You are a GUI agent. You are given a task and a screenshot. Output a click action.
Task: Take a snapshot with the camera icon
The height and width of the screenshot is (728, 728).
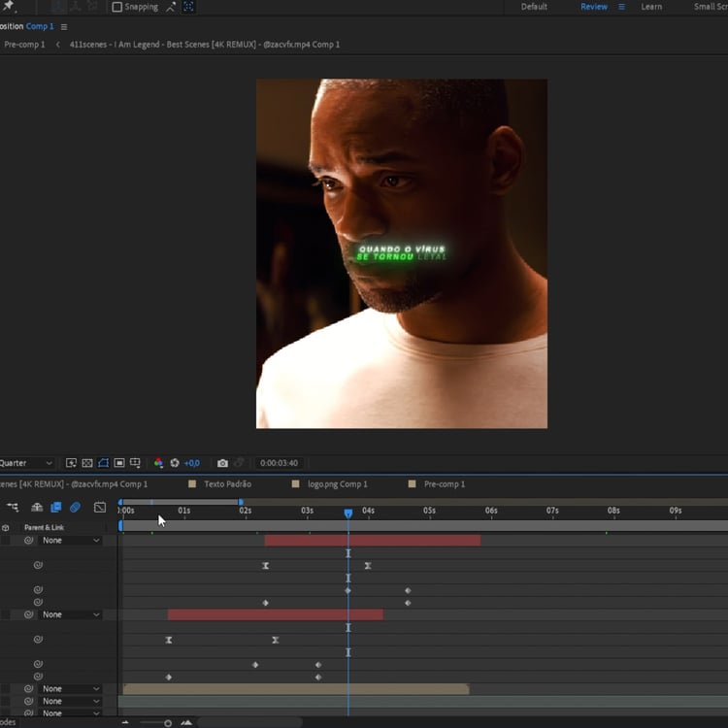[222, 463]
